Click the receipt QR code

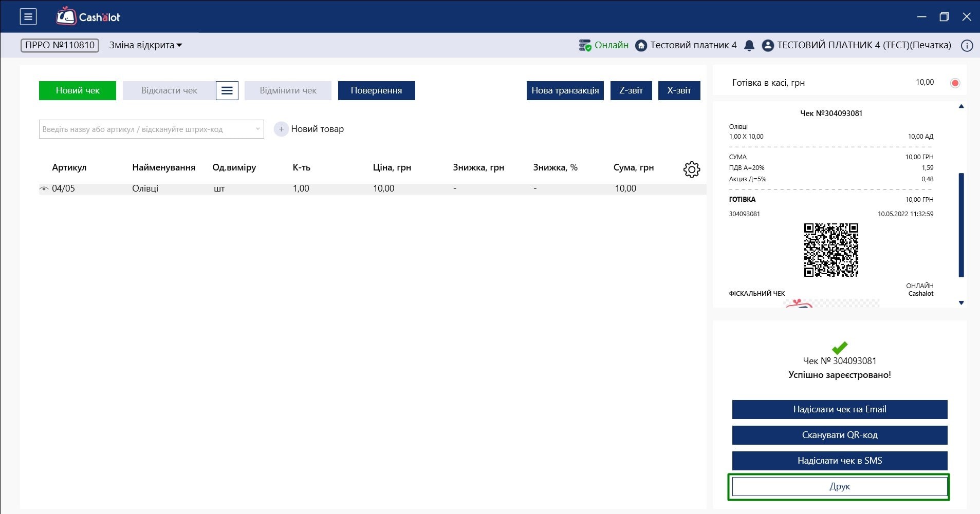pos(831,250)
